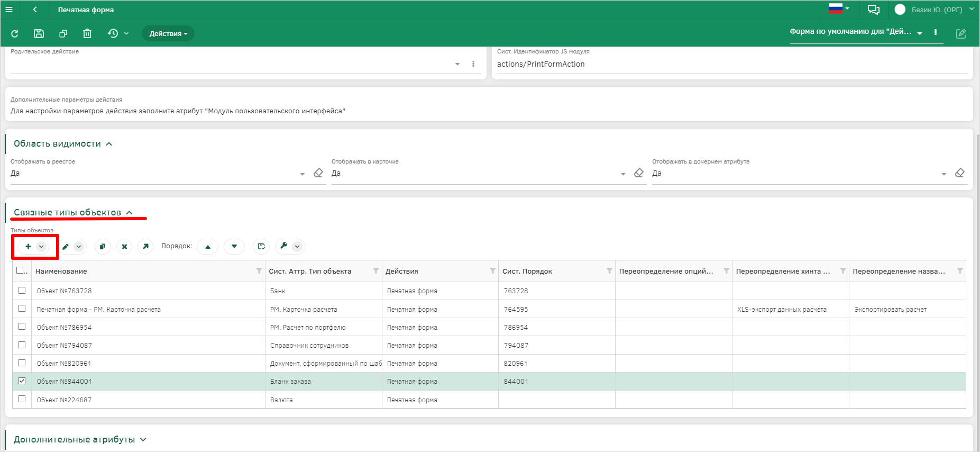Move row down in order
980x452 pixels.
pyautogui.click(x=234, y=247)
